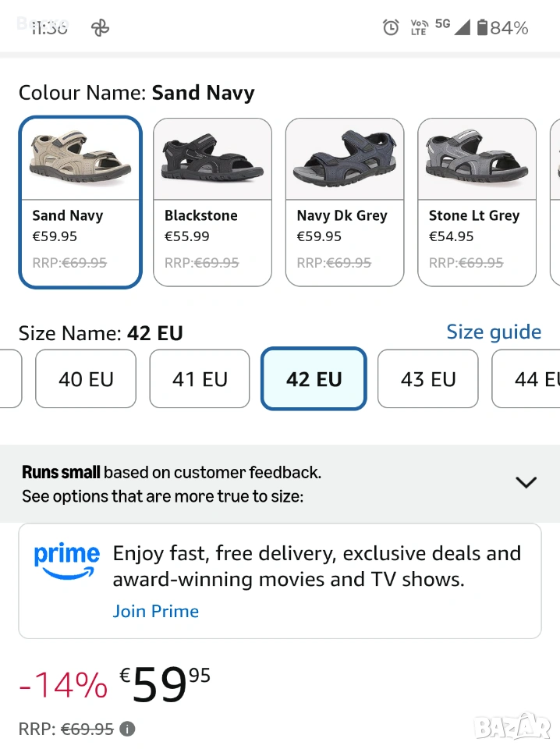Viewport: 560px width, 749px height.
Task: Tap the battery status icon
Action: tap(483, 28)
